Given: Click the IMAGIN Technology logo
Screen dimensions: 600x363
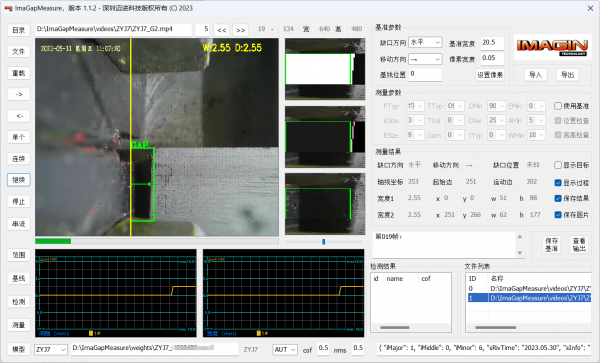Looking at the screenshot, I should click(x=552, y=47).
